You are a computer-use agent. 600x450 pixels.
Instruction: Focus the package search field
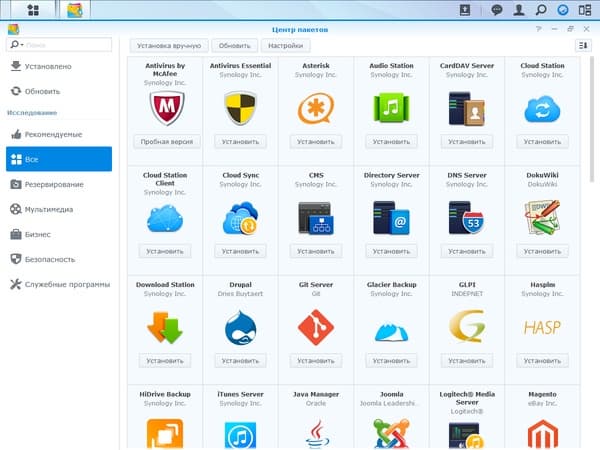tap(59, 45)
